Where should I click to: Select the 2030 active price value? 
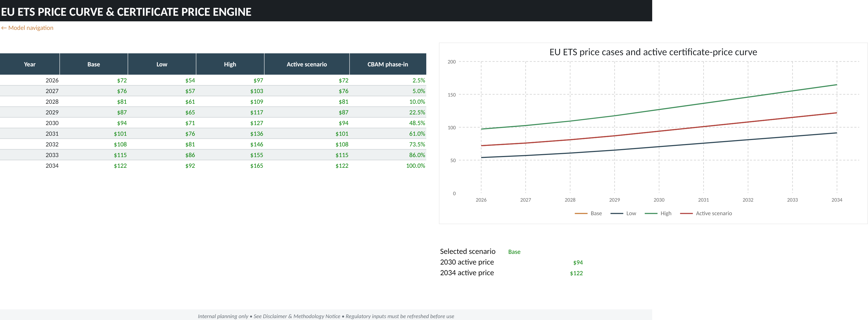pyautogui.click(x=578, y=262)
